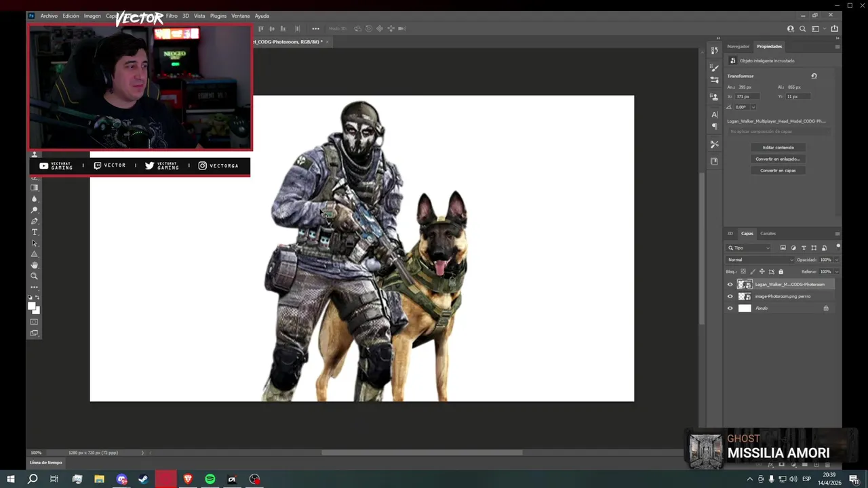The height and width of the screenshot is (488, 868).
Task: Select the Pen tool
Action: click(x=35, y=221)
